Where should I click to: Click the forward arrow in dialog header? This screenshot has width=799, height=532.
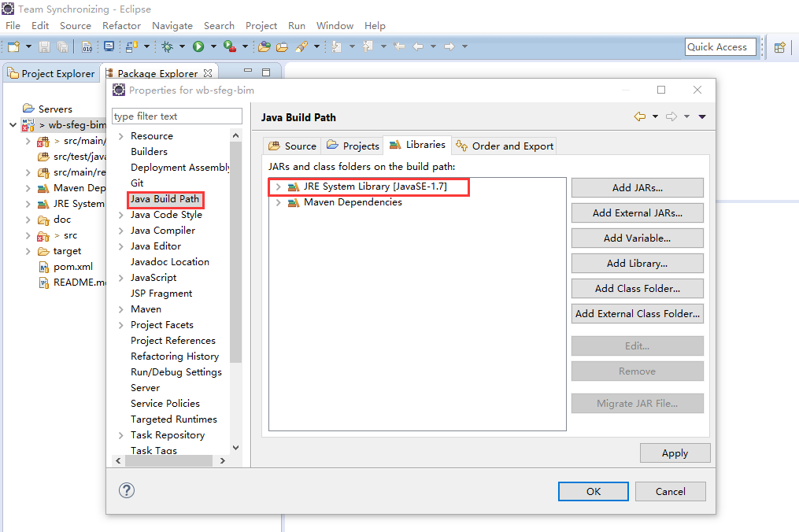coord(671,116)
